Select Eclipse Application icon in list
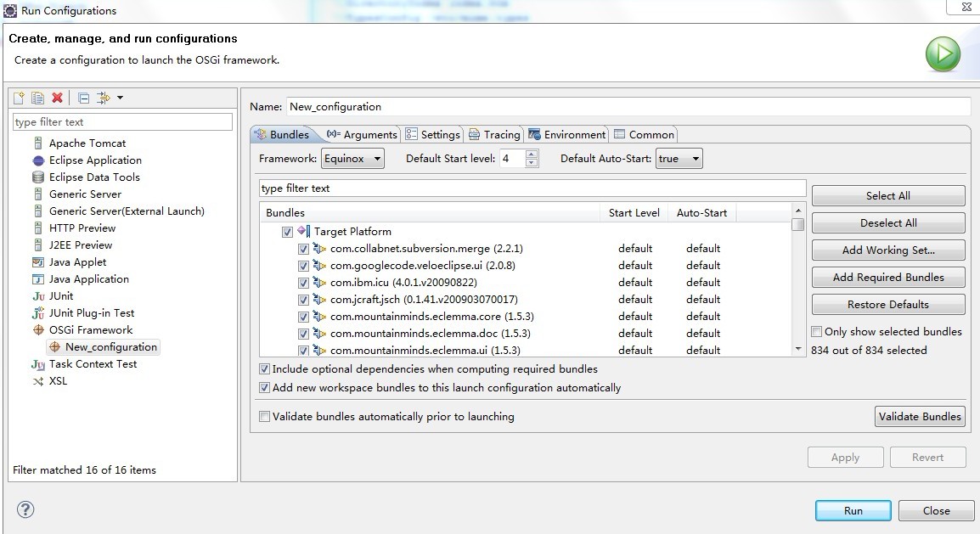Screen dimensions: 980x534 click(x=38, y=160)
